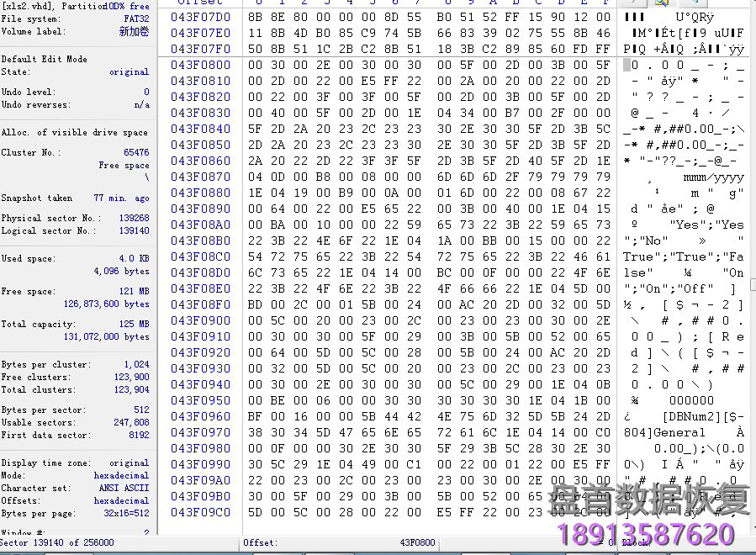Click the Logical sector No. value 139140
The width and height of the screenshot is (756, 555).
click(x=133, y=230)
